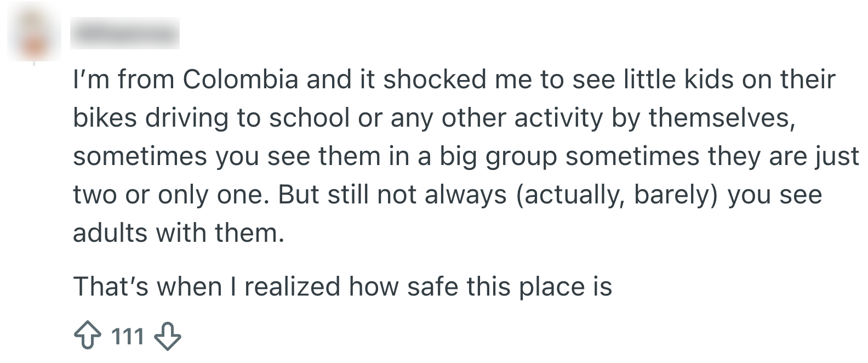Click the word "school" in the second line

pos(310,118)
